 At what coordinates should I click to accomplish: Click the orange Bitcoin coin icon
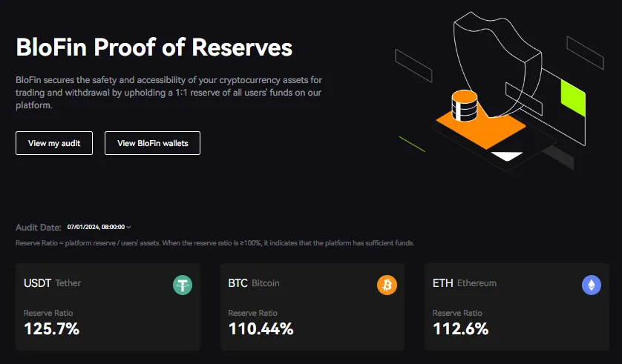pyautogui.click(x=387, y=285)
